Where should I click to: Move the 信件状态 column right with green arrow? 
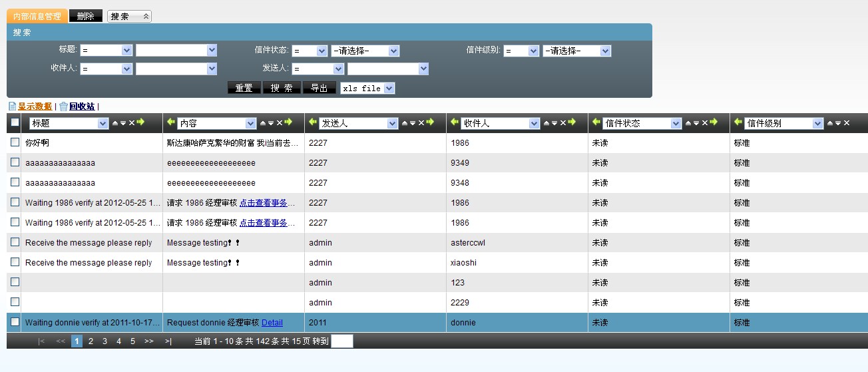[x=714, y=122]
